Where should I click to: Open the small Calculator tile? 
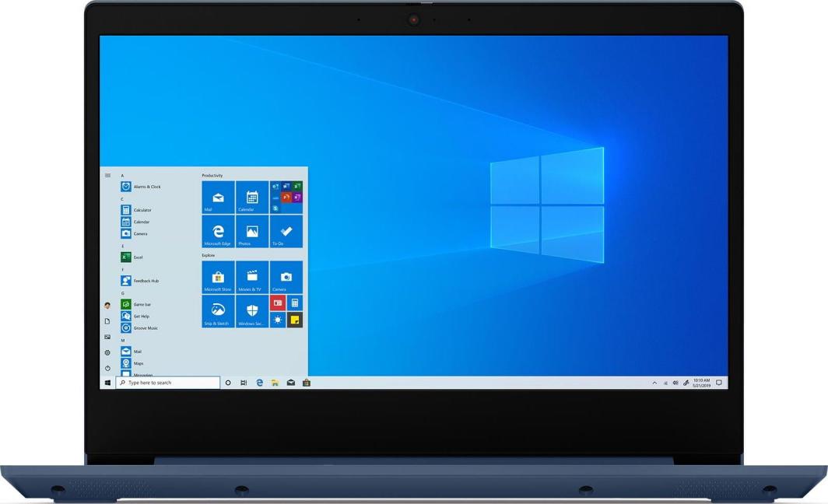pos(295,303)
